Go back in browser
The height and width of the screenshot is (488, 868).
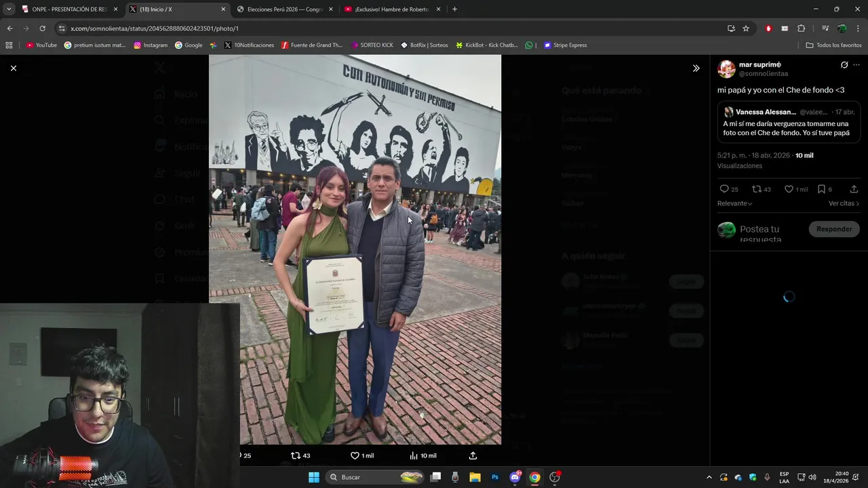coord(9,28)
